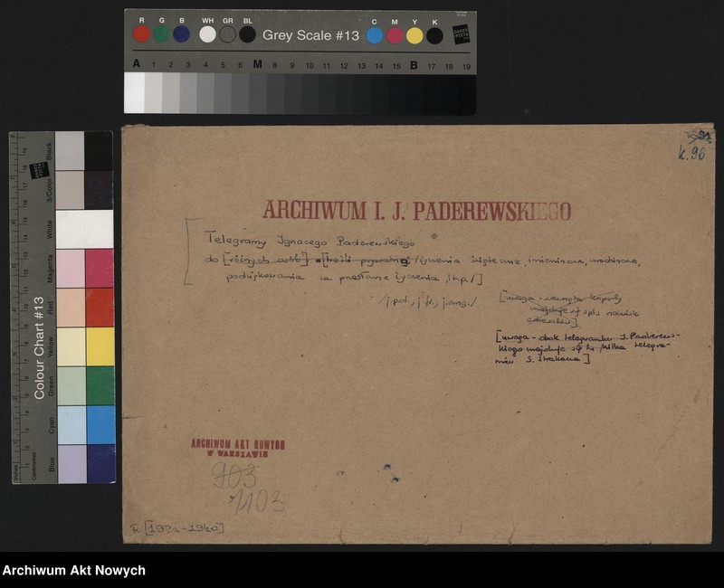Pick the saturated Yellow patch on the Colour Chart
Viewport: 724px width, 588px height.
[x=100, y=346]
